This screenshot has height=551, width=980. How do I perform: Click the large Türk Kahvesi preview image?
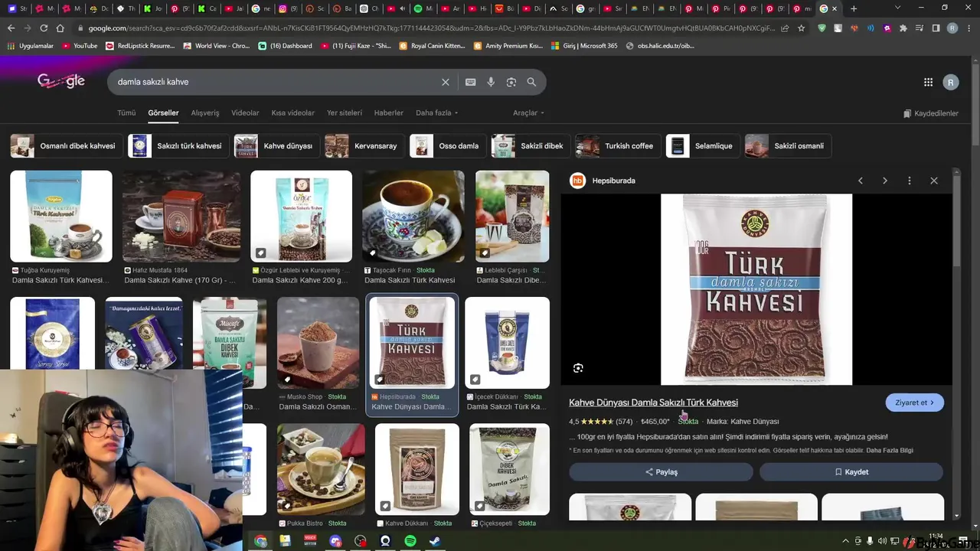point(756,289)
